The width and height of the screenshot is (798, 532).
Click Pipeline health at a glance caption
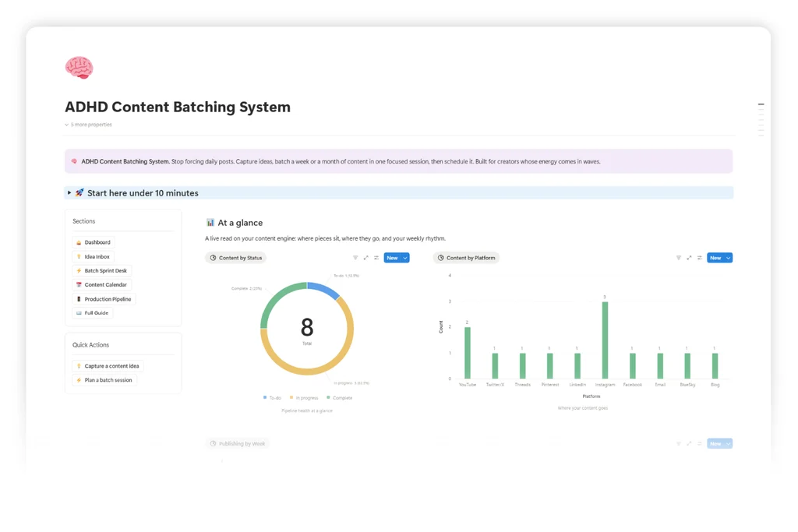(x=307, y=410)
